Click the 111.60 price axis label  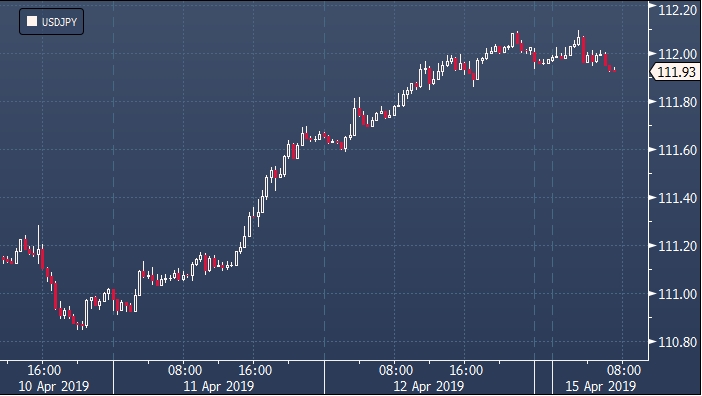click(x=677, y=150)
